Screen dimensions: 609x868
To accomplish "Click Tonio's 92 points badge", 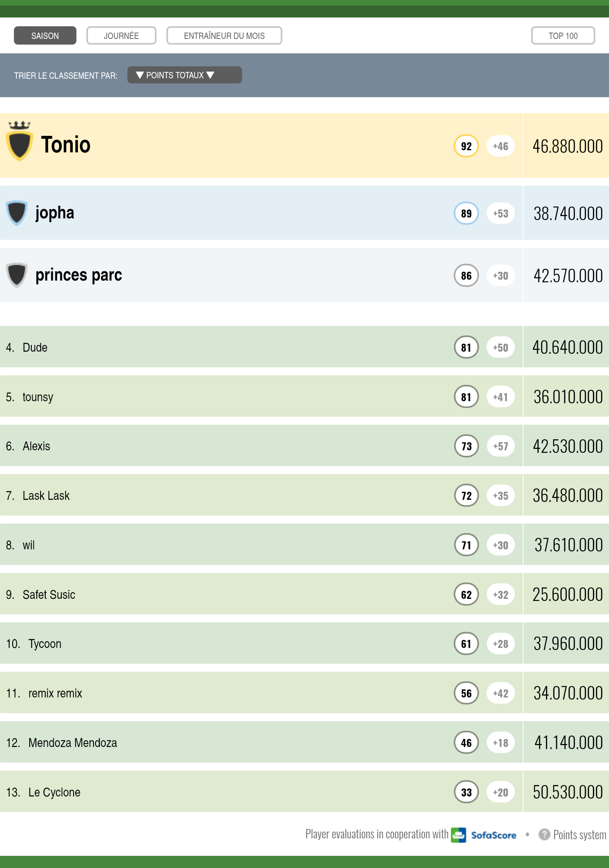I will point(466,146).
